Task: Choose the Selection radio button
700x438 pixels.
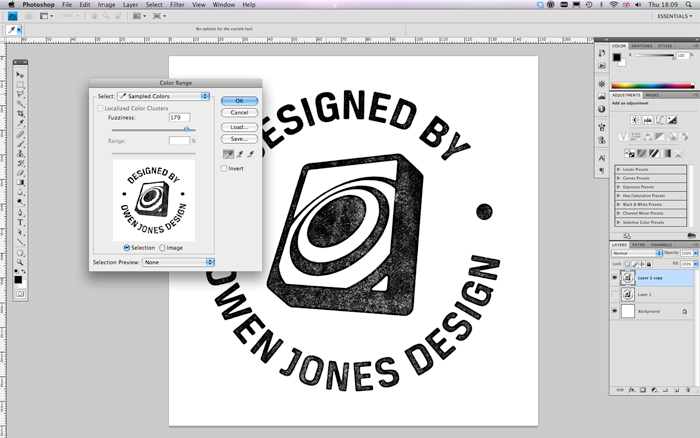Action: (127, 248)
